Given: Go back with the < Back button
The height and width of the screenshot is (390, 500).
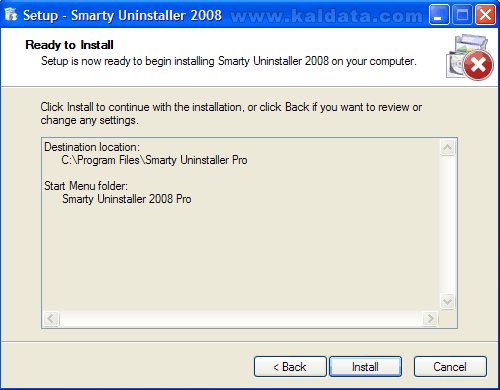Looking at the screenshot, I should (x=290, y=367).
